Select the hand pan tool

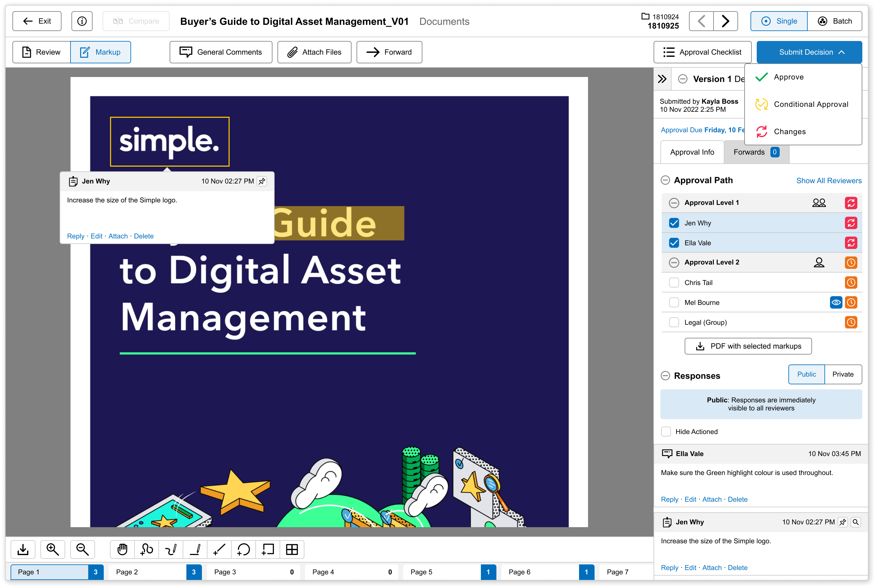click(122, 550)
